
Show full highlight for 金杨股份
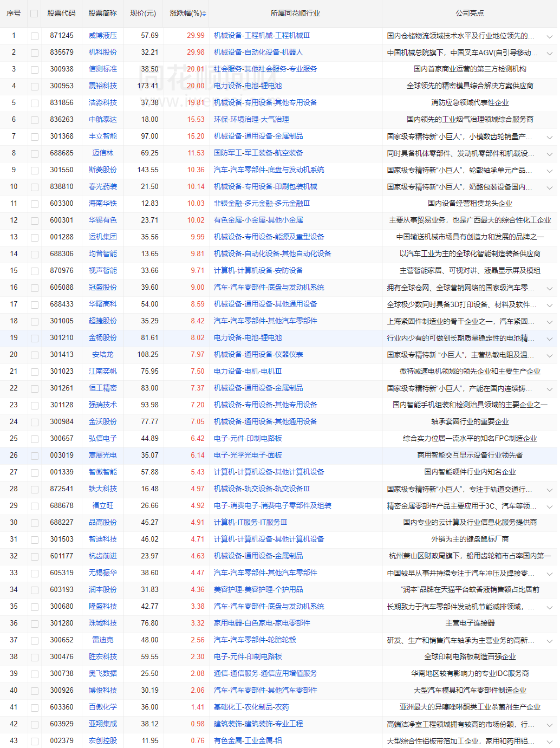[x=549, y=339]
